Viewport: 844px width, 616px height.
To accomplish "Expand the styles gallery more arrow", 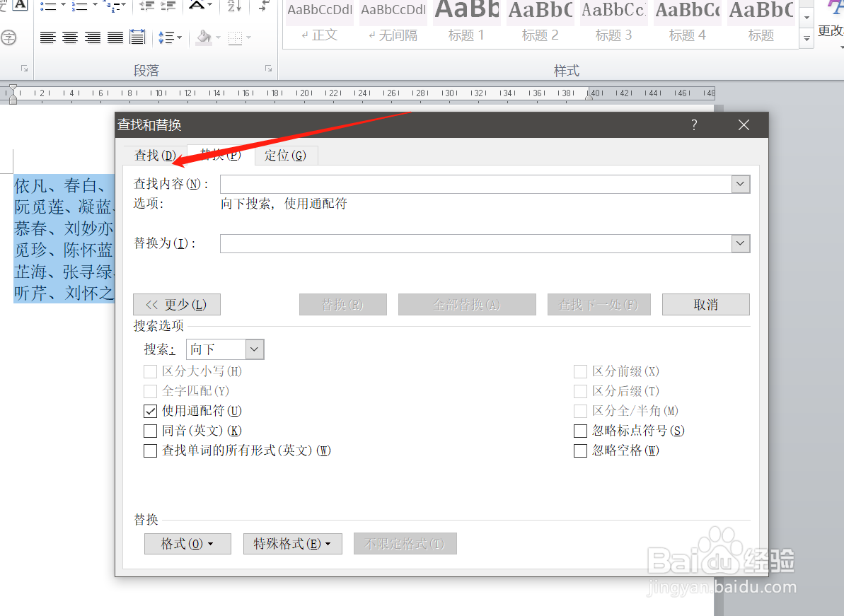I will tap(807, 39).
